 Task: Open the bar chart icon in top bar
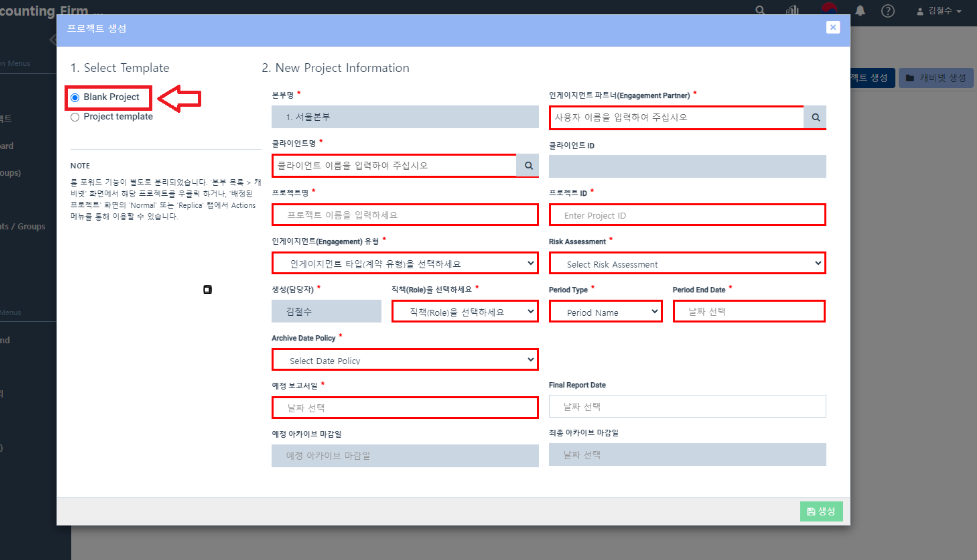(792, 11)
